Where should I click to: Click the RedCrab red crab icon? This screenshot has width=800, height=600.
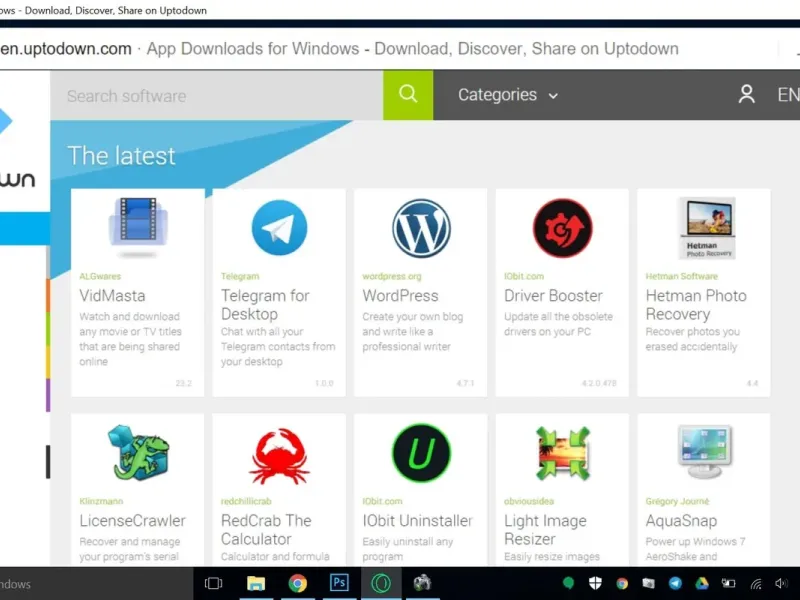(x=279, y=456)
